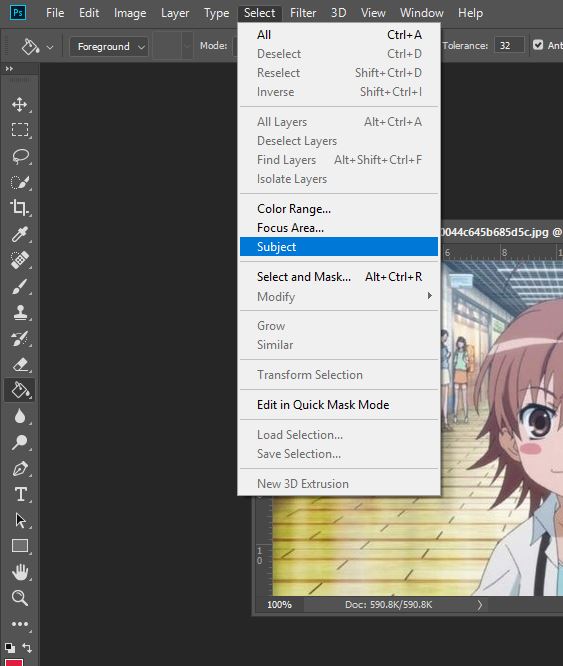Image resolution: width=563 pixels, height=666 pixels.
Task: Choose All from Select menu
Action: (x=339, y=35)
